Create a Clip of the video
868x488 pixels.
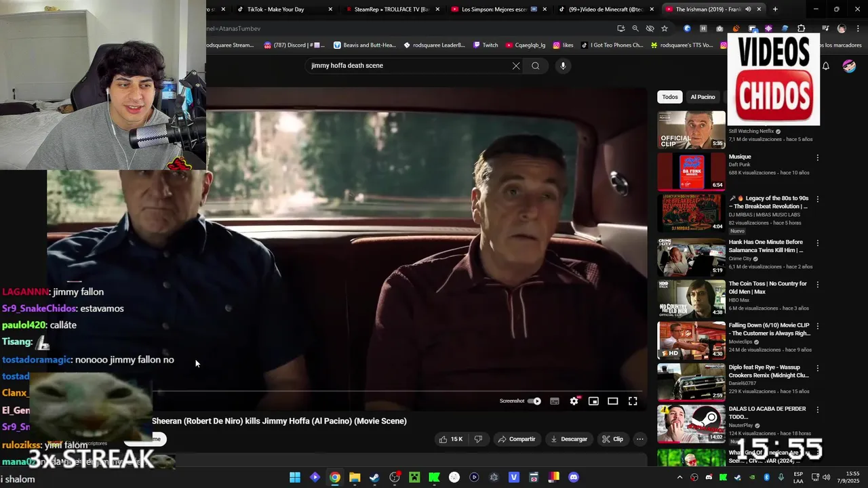(x=612, y=439)
